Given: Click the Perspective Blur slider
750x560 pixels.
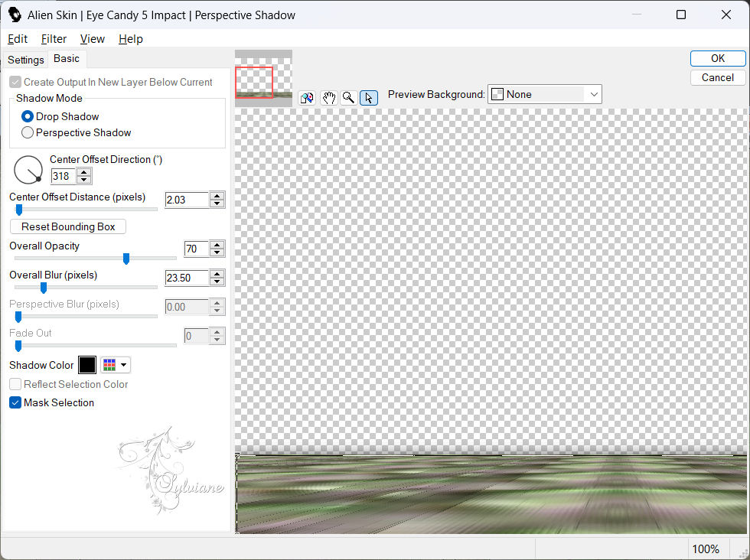Looking at the screenshot, I should tap(18, 317).
